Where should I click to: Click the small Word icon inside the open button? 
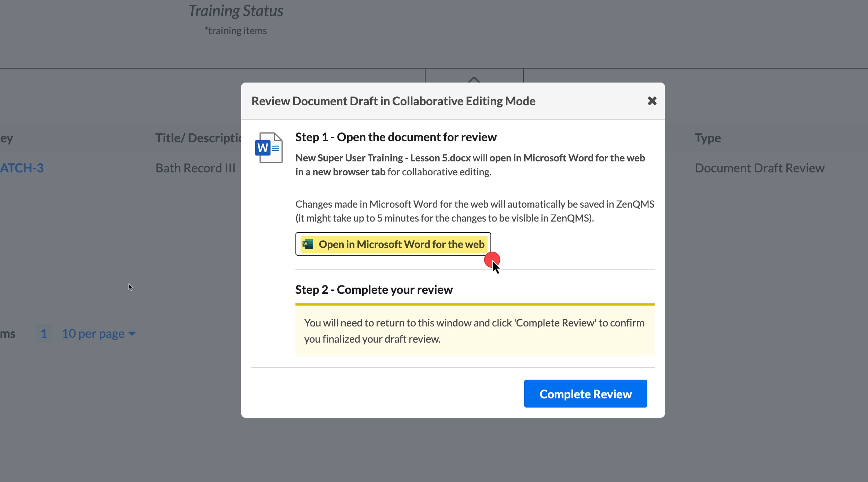(x=308, y=244)
